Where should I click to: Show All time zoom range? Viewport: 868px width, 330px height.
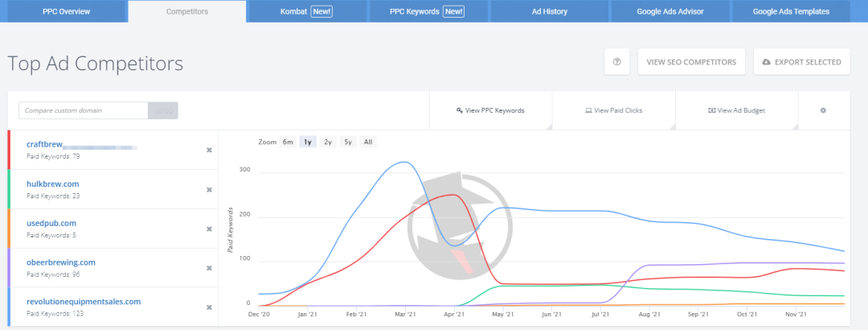[x=368, y=142]
